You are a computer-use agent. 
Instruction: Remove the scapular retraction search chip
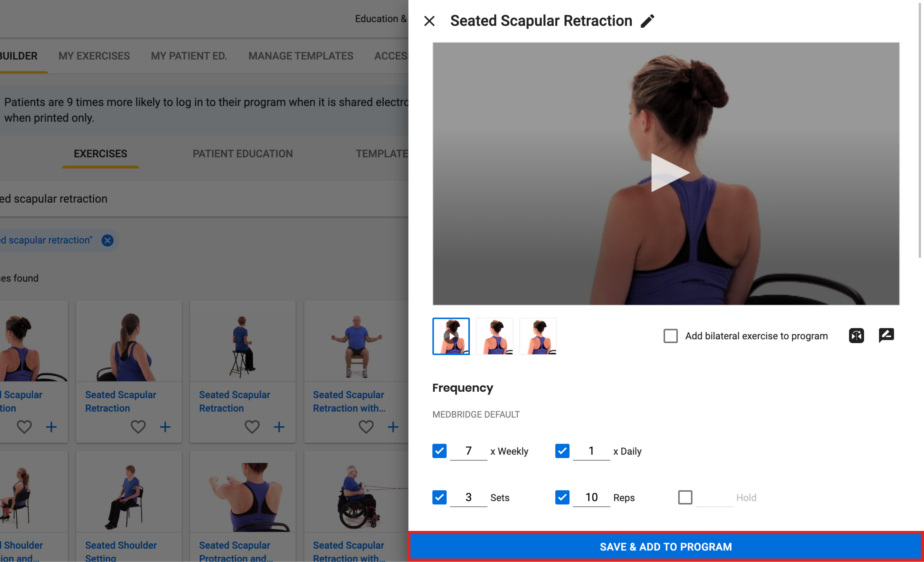(107, 240)
